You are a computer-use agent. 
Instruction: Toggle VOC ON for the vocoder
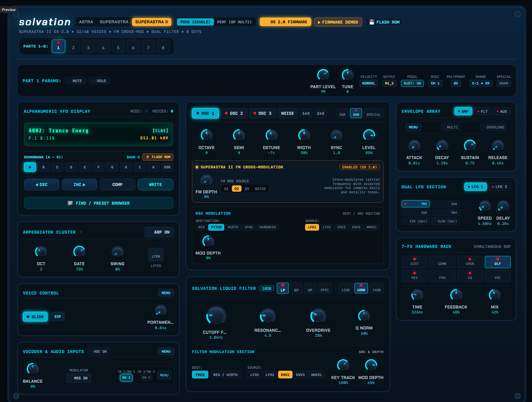click(x=98, y=351)
